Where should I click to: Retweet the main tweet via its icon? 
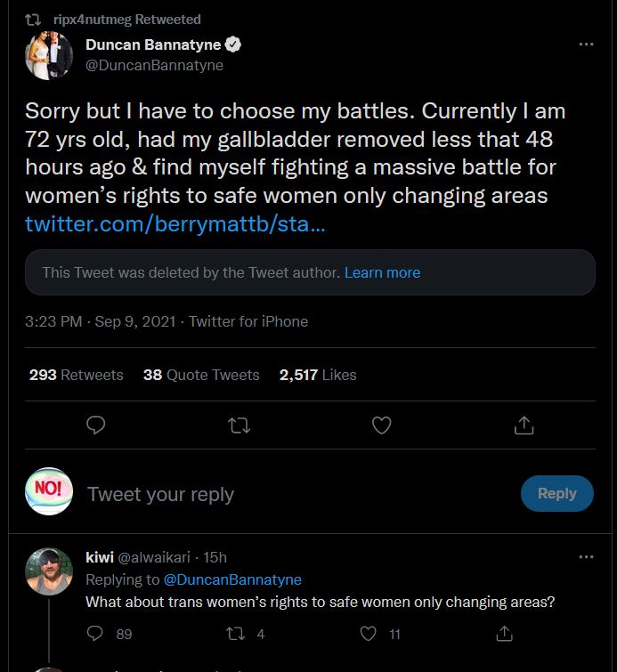(239, 426)
